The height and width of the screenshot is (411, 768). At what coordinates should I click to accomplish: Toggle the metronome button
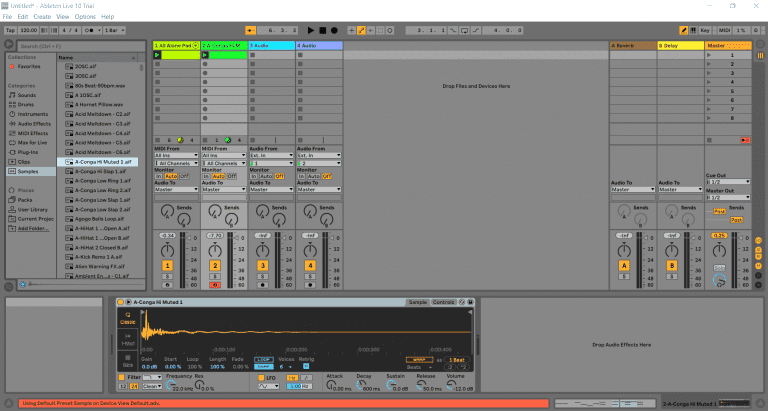pos(90,30)
